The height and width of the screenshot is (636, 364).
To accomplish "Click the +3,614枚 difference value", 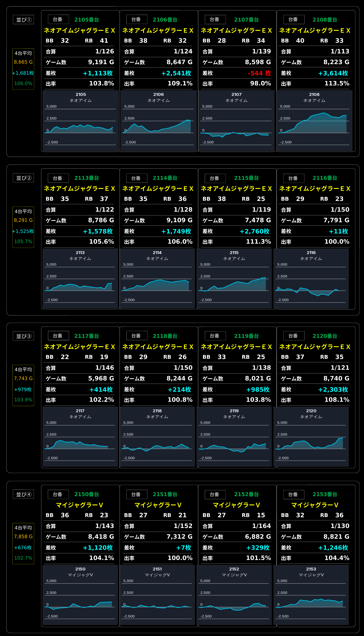I will coord(333,73).
